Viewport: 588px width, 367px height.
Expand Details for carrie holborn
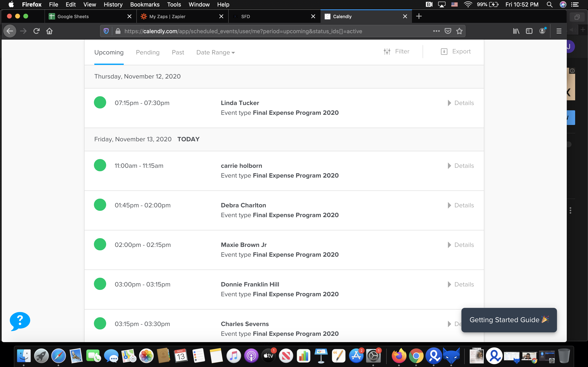pos(461,166)
